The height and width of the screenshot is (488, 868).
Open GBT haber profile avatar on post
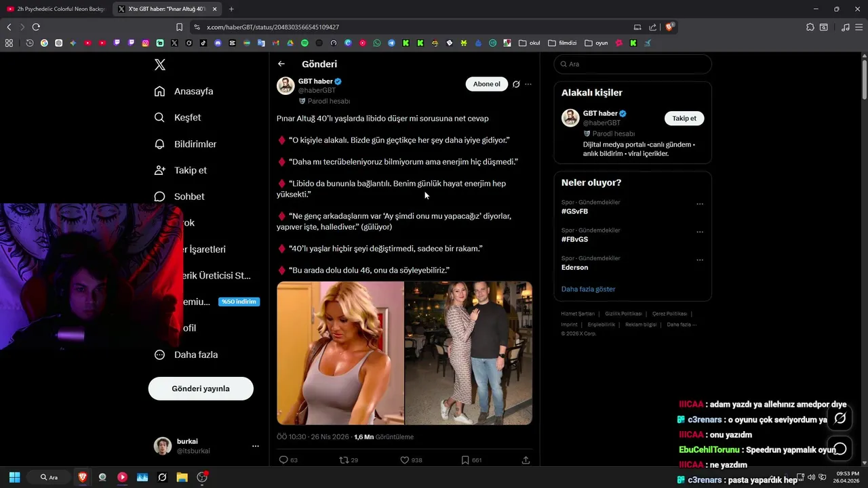[x=285, y=85]
